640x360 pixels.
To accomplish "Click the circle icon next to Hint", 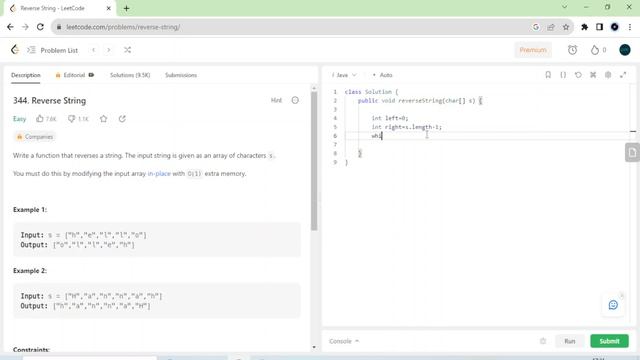I will coord(295,100).
